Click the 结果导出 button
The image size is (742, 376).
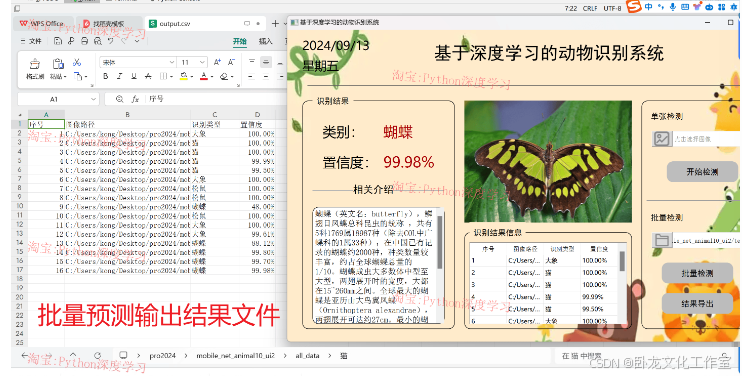tap(697, 303)
